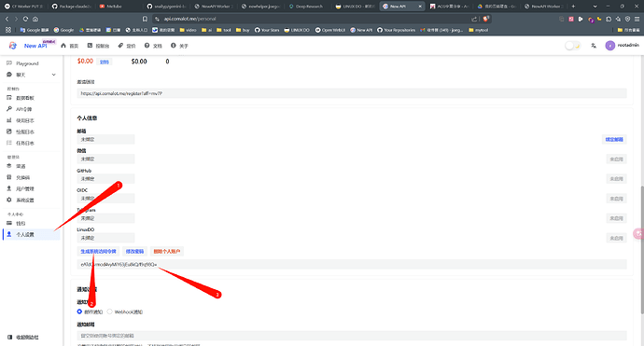Open the browser extensions puzzle icon
The height and width of the screenshot is (346, 644).
tap(609, 19)
